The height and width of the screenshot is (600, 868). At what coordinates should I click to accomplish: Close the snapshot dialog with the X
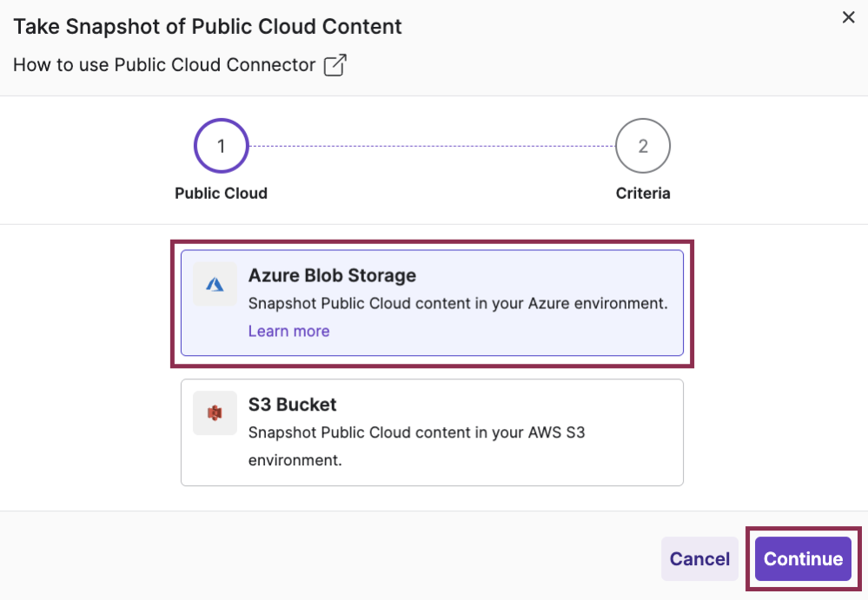848,17
